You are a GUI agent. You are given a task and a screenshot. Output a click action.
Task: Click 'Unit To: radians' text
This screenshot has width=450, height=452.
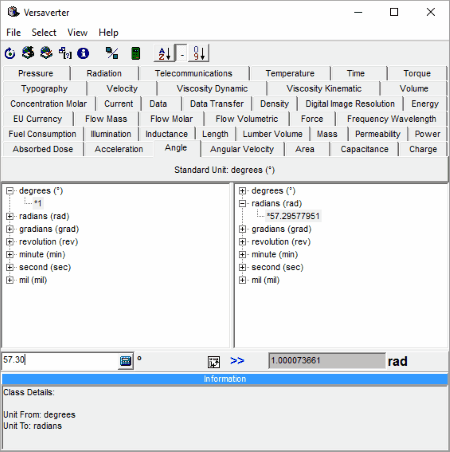(x=33, y=426)
